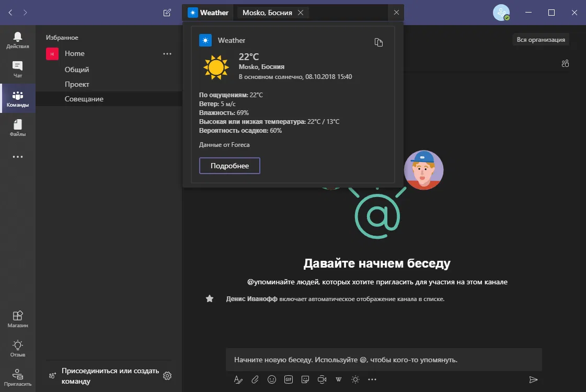Send the message with arrow icon

[533, 379]
